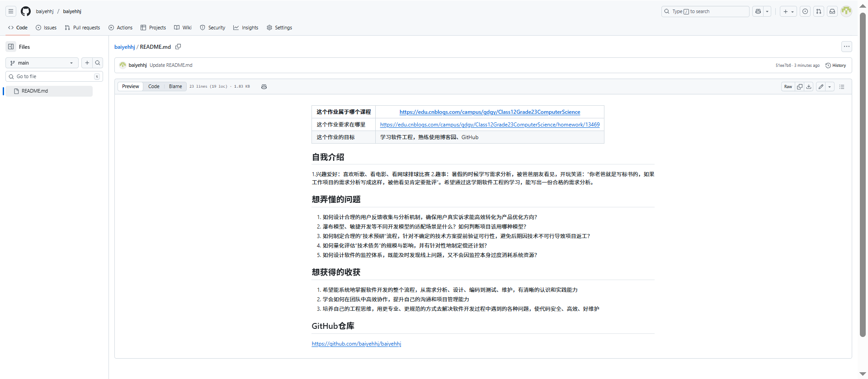Click the scrollbar down arrow
868x379 pixels.
(863, 374)
